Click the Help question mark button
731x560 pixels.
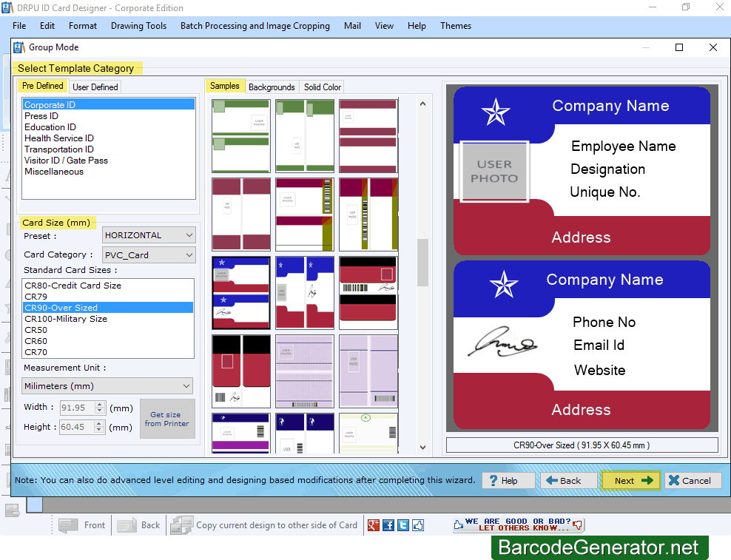click(x=508, y=480)
